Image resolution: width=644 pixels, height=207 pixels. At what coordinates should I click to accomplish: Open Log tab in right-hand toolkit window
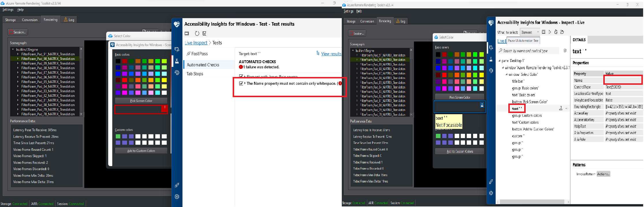point(400,21)
